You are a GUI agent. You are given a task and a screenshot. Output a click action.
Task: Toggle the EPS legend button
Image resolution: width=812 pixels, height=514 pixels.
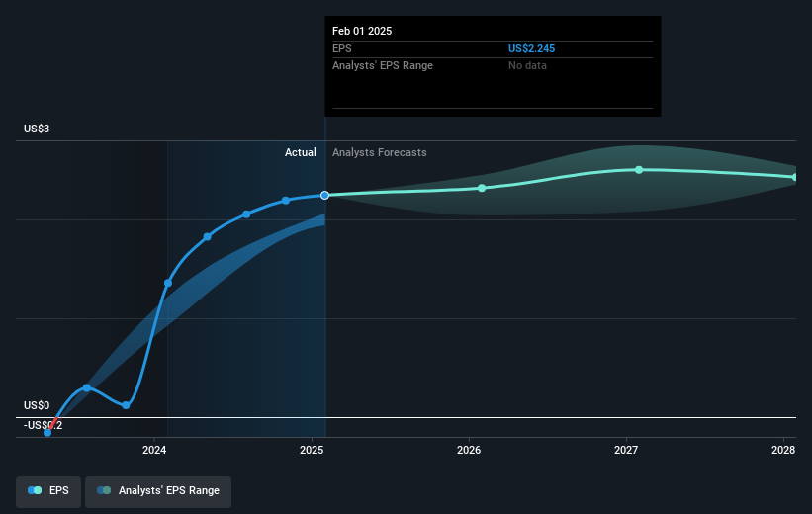click(x=48, y=491)
